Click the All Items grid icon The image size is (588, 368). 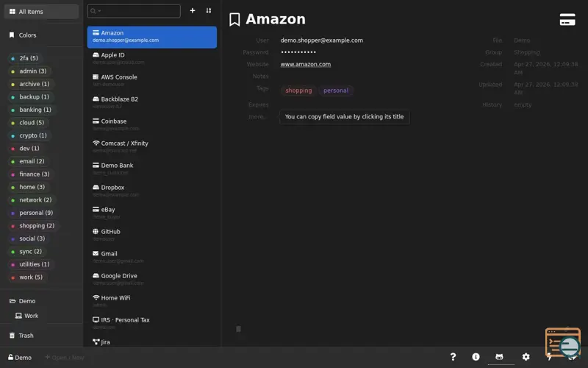coord(12,12)
